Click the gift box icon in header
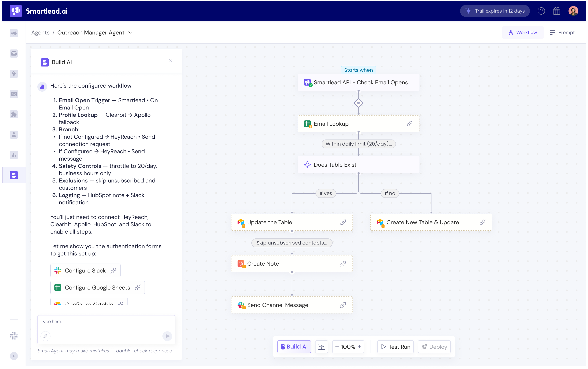This screenshot has height=369, width=588. click(x=557, y=11)
